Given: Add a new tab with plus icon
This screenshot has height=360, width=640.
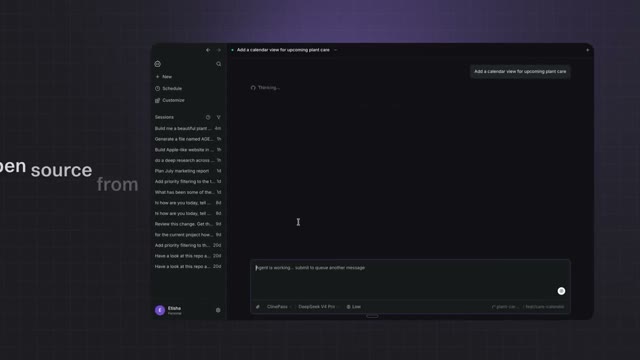Looking at the screenshot, I should point(588,50).
